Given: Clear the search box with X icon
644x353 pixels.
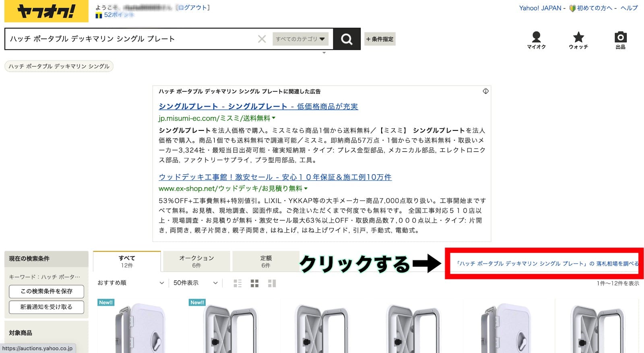Looking at the screenshot, I should point(262,39).
